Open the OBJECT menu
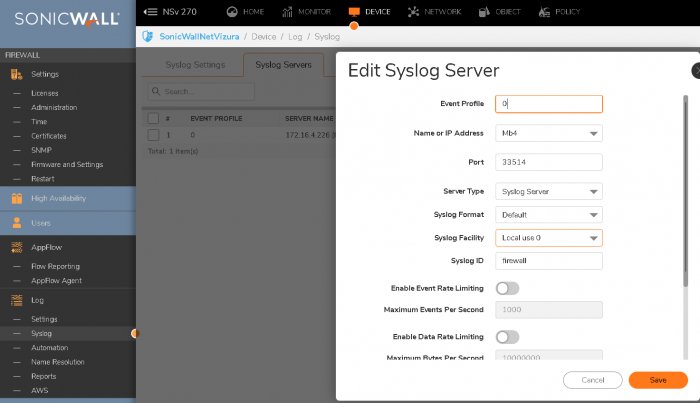The width and height of the screenshot is (700, 403). tap(508, 12)
